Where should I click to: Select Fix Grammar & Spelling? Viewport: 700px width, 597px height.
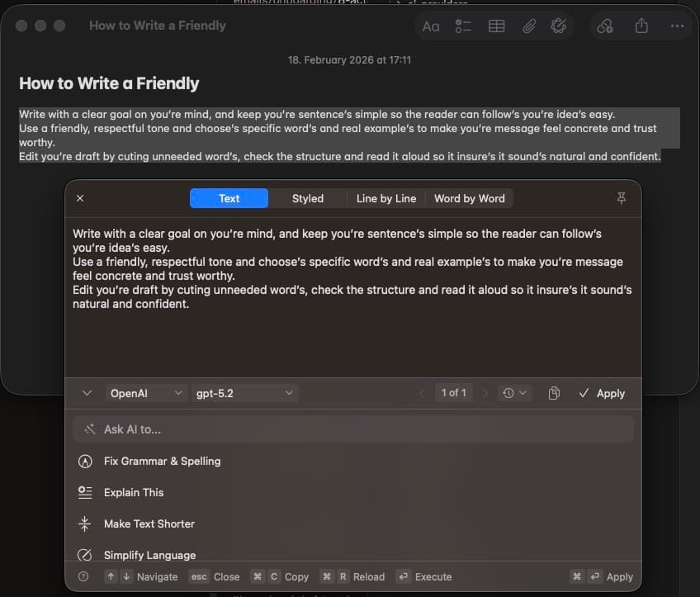163,462
